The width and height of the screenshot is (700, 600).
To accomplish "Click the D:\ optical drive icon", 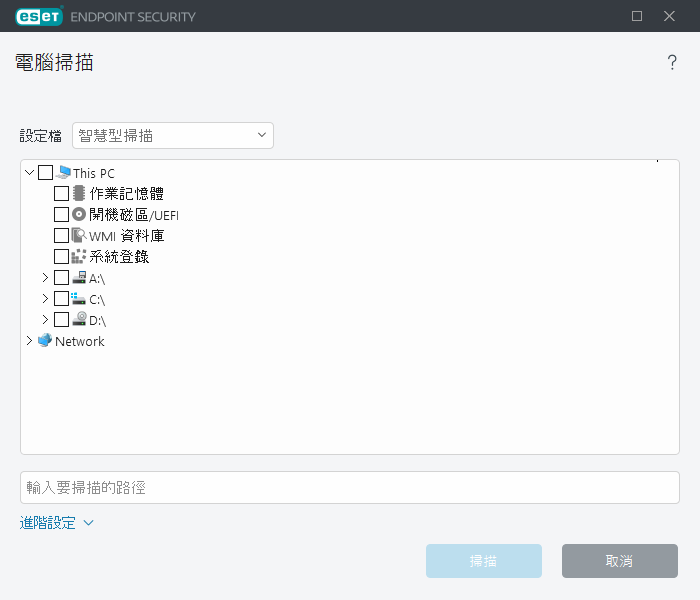I will [x=80, y=320].
